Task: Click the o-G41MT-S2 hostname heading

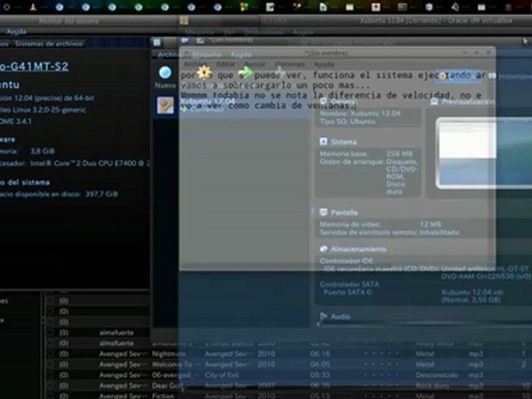Action: (x=34, y=66)
